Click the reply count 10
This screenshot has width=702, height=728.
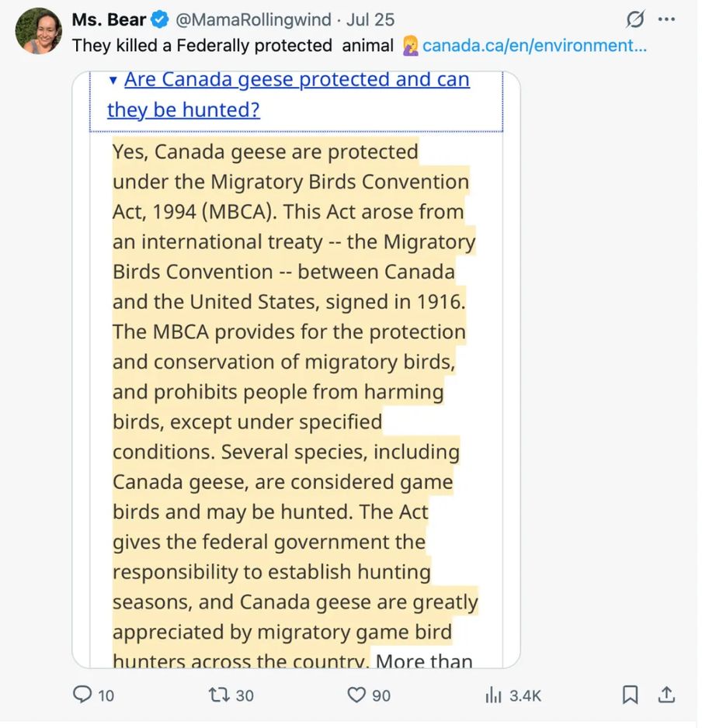point(106,695)
